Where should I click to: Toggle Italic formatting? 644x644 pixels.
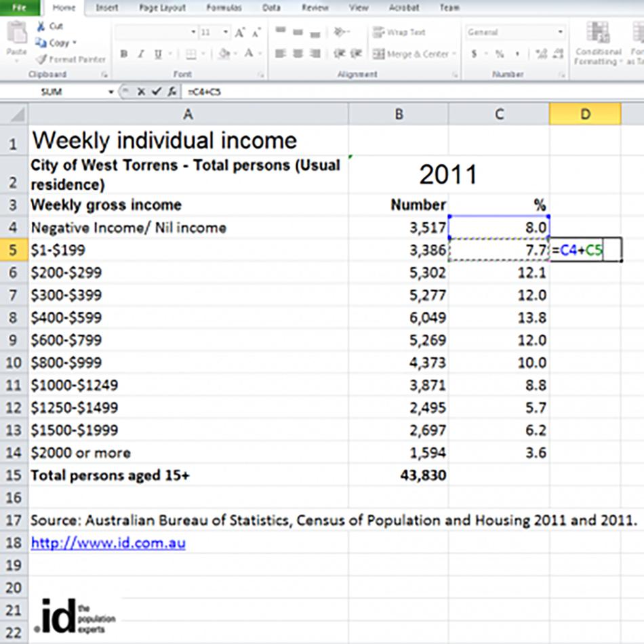[x=141, y=54]
